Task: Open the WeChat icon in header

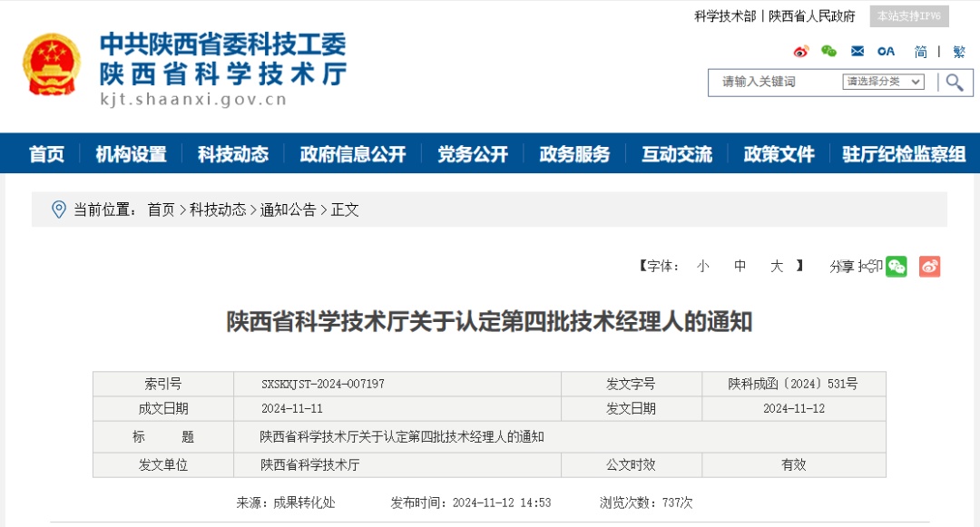Action: [x=828, y=51]
